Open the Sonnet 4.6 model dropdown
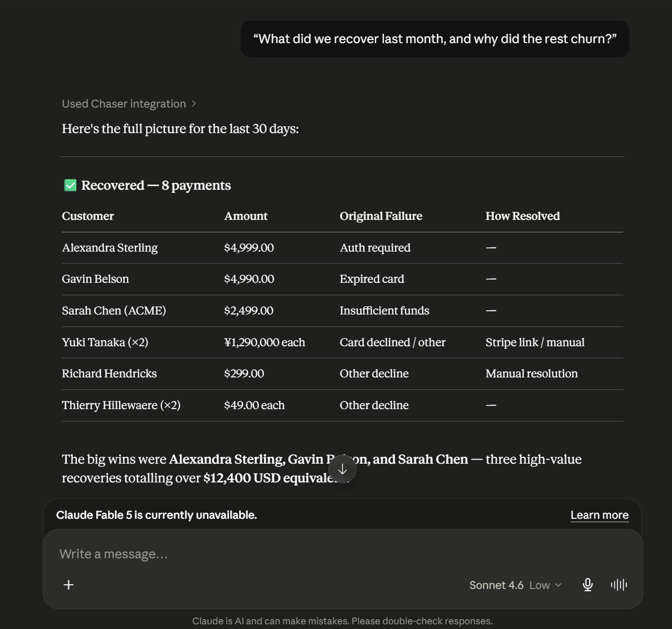672x629 pixels. pyautogui.click(x=516, y=585)
